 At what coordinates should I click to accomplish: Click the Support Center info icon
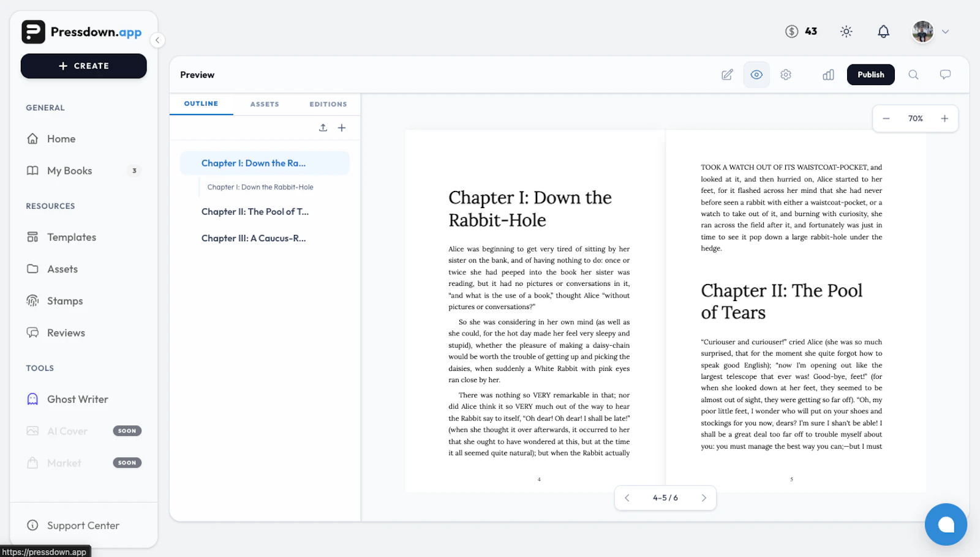32,526
